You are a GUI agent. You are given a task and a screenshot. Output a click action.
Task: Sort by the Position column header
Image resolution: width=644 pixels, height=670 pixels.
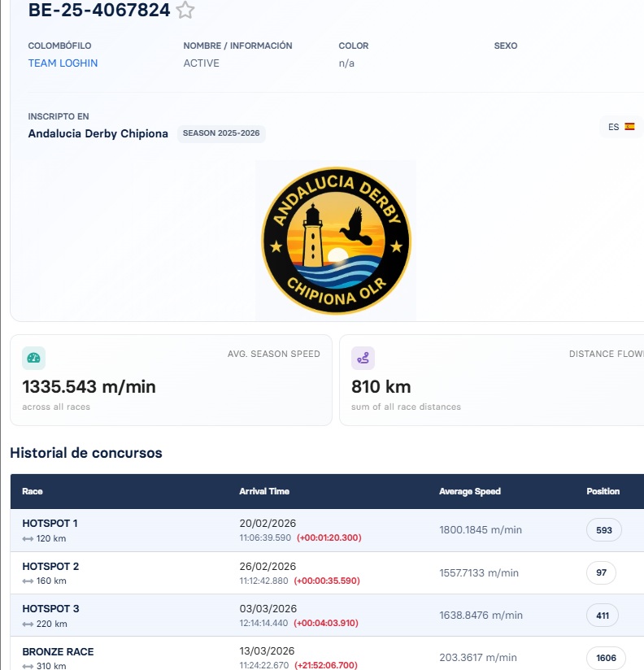pyautogui.click(x=603, y=491)
